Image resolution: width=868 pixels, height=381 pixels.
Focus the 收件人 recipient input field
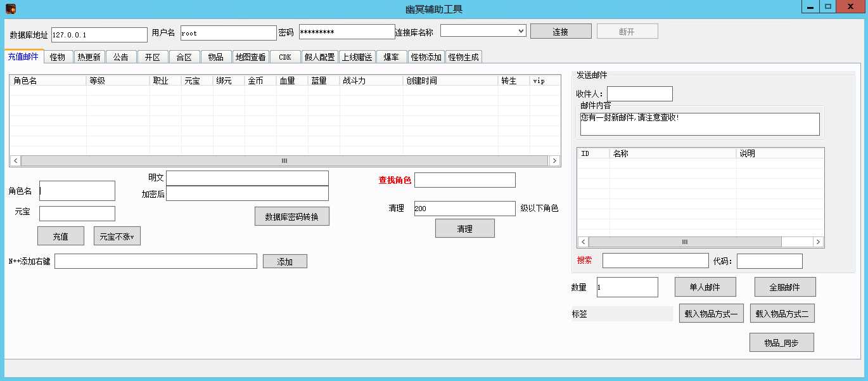click(x=639, y=94)
